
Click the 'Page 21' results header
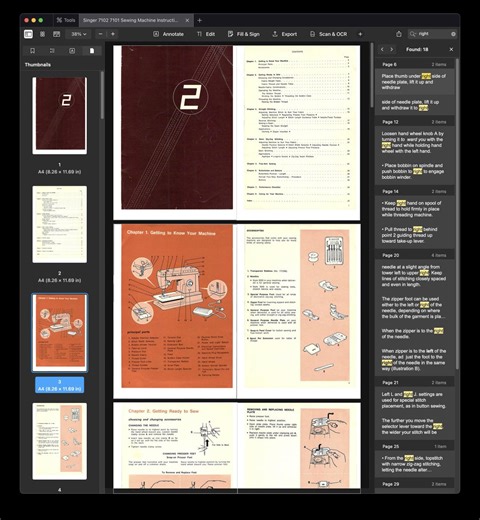click(x=415, y=383)
